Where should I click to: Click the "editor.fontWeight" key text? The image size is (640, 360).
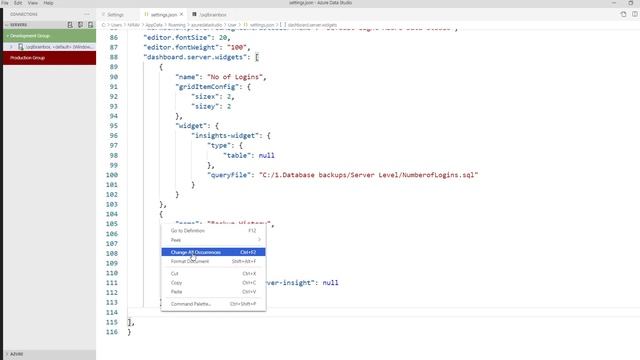181,47
